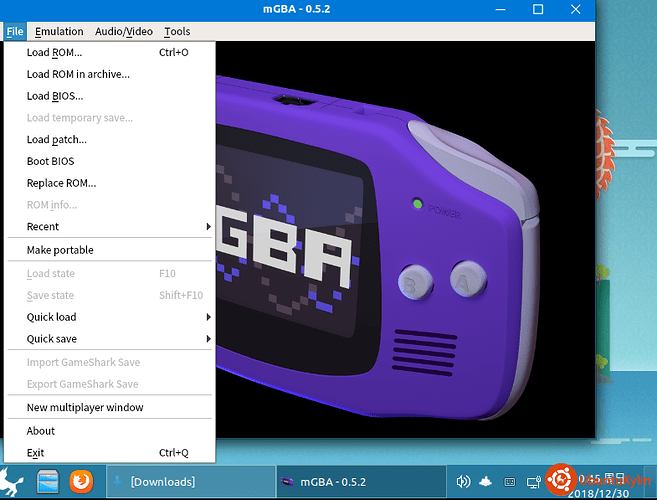Choose Load ROM in archive...
The height and width of the screenshot is (500, 657).
(x=110, y=74)
